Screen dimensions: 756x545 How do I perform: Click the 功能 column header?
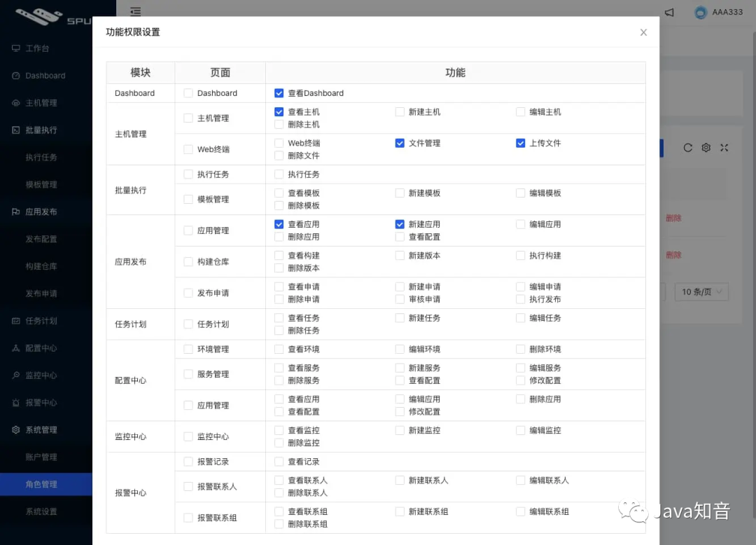455,72
